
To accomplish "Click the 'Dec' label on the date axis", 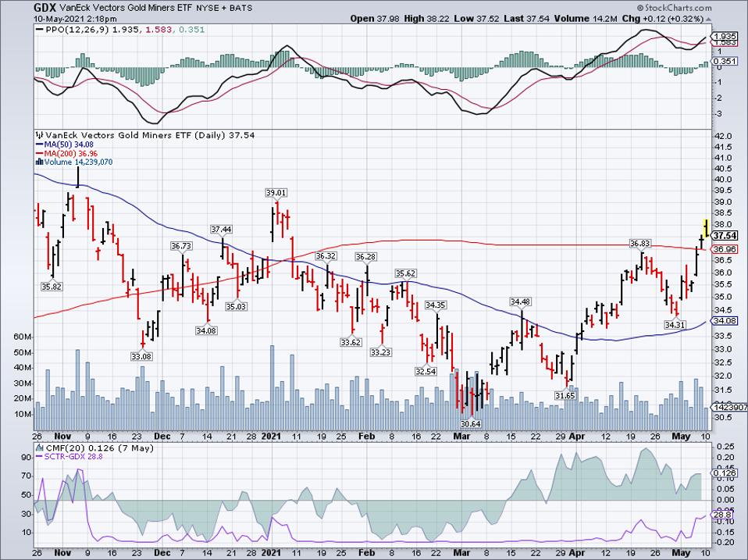I will [x=162, y=436].
